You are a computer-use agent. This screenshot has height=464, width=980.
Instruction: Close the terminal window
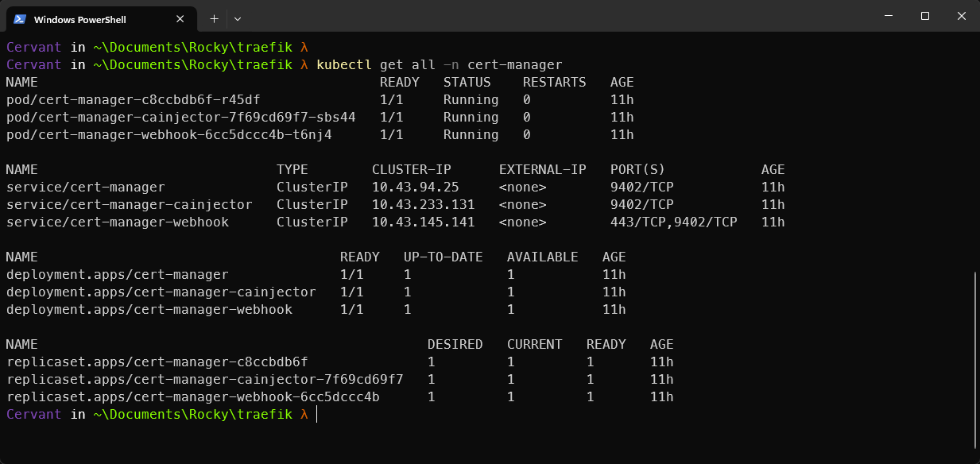tap(962, 16)
